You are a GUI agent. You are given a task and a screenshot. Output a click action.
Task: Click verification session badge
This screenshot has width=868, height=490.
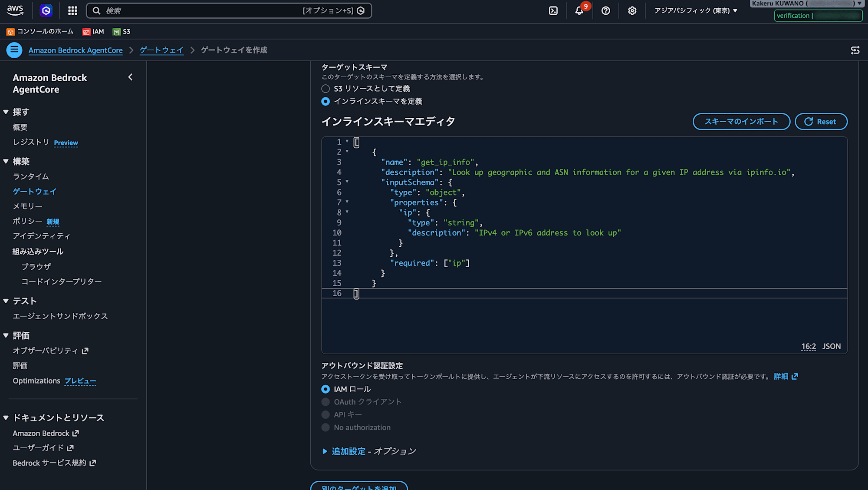tap(818, 16)
